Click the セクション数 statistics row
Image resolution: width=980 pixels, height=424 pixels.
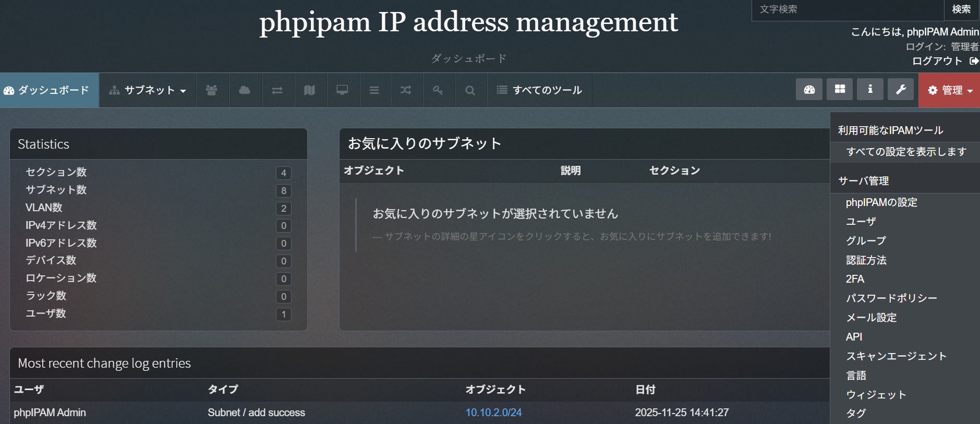tap(159, 172)
